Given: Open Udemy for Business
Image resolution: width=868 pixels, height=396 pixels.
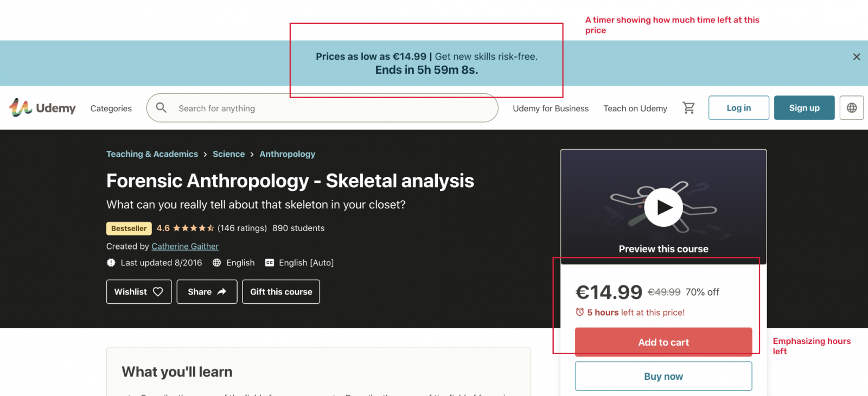Looking at the screenshot, I should (x=550, y=108).
